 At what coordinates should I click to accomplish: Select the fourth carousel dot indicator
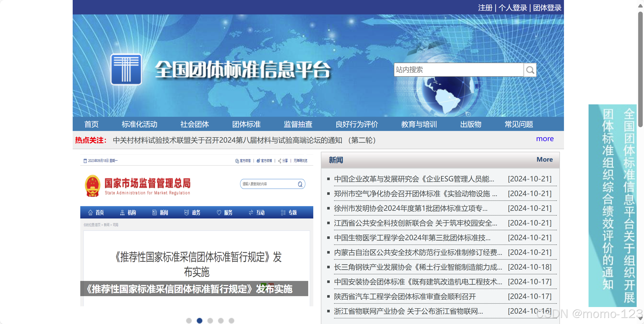[x=221, y=320]
